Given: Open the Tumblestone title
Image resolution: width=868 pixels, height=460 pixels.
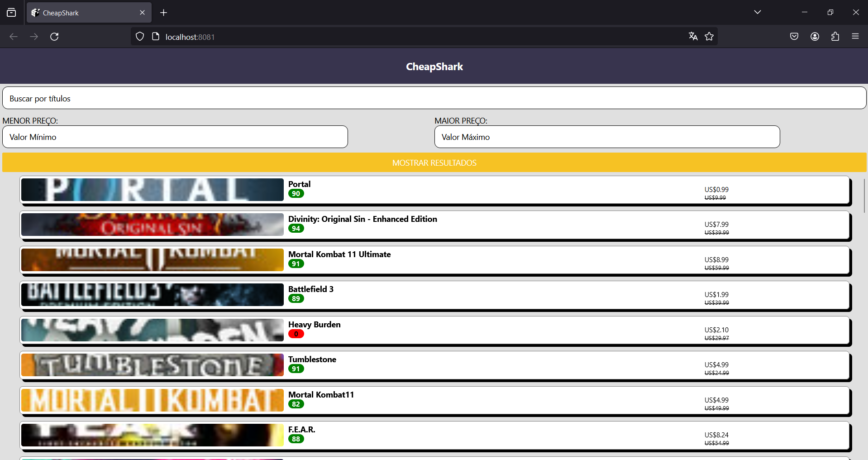Looking at the screenshot, I should 312,359.
